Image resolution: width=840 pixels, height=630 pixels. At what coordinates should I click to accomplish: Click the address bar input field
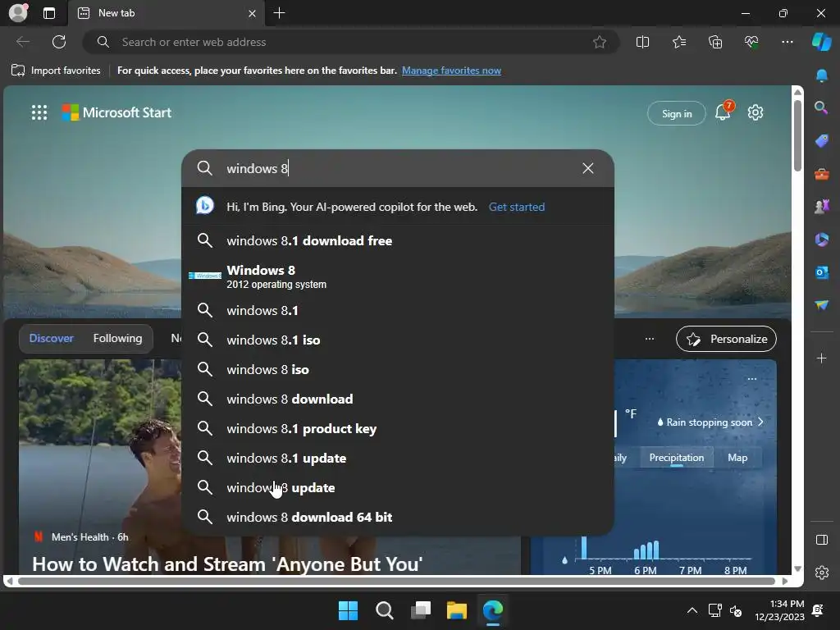click(351, 42)
